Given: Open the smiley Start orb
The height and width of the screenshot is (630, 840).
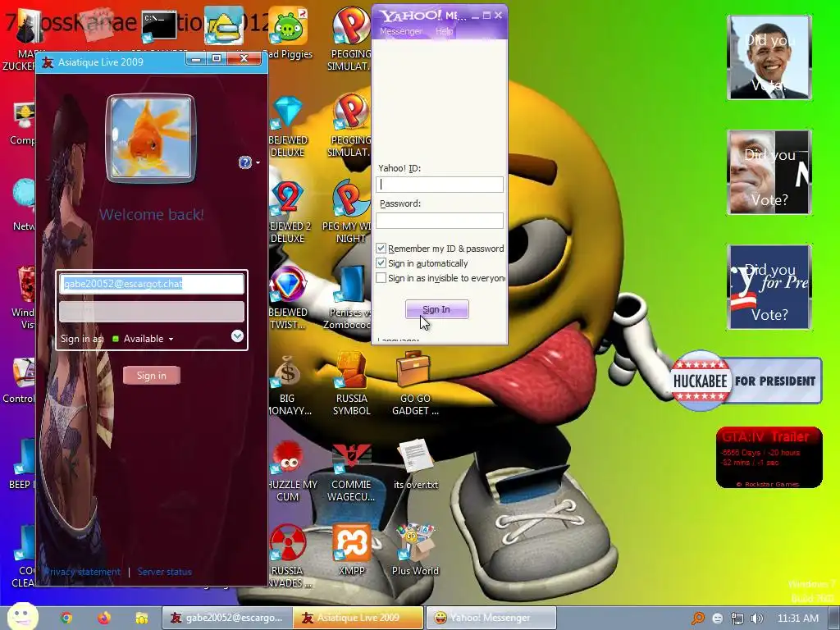Looking at the screenshot, I should [22, 617].
